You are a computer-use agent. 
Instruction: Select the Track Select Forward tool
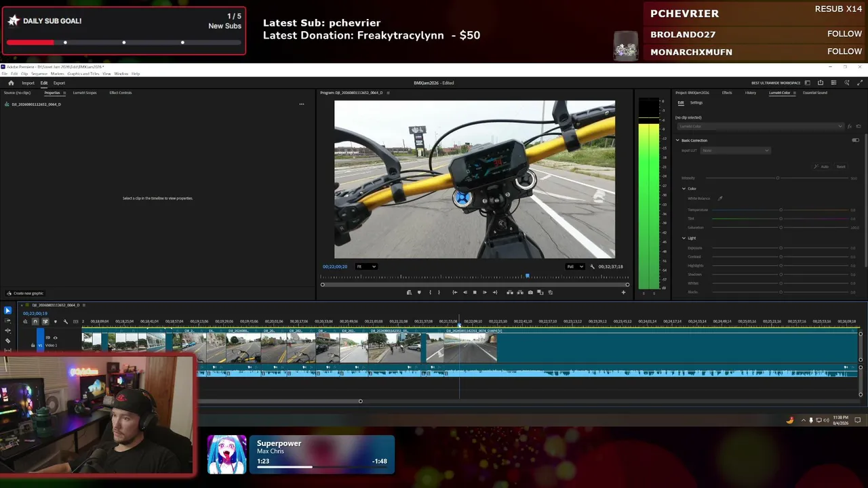7,321
